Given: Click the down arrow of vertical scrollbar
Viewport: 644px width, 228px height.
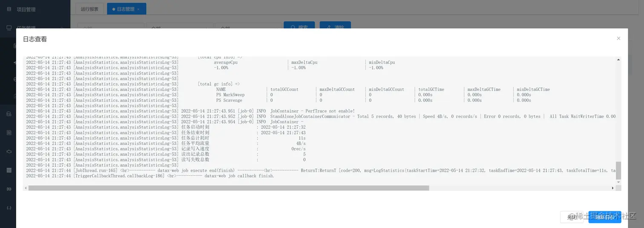Looking at the screenshot, I should pos(618,182).
